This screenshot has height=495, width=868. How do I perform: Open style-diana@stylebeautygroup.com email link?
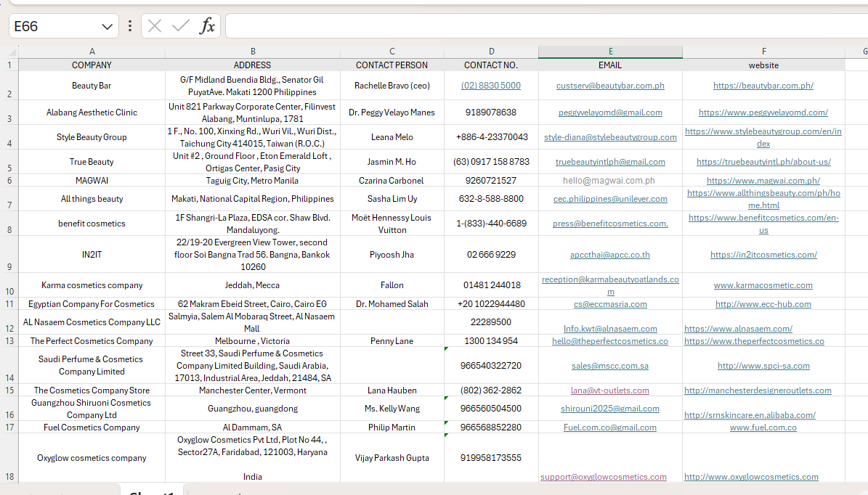tap(610, 137)
